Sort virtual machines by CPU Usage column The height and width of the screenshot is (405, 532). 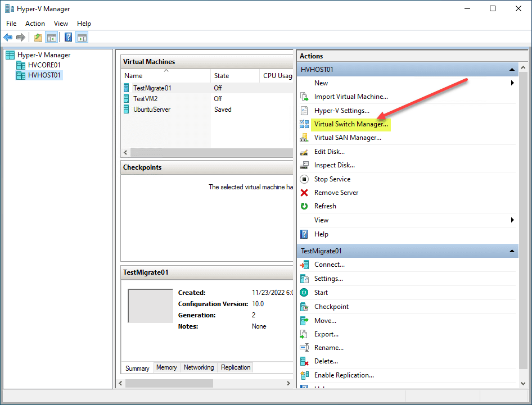pos(277,76)
